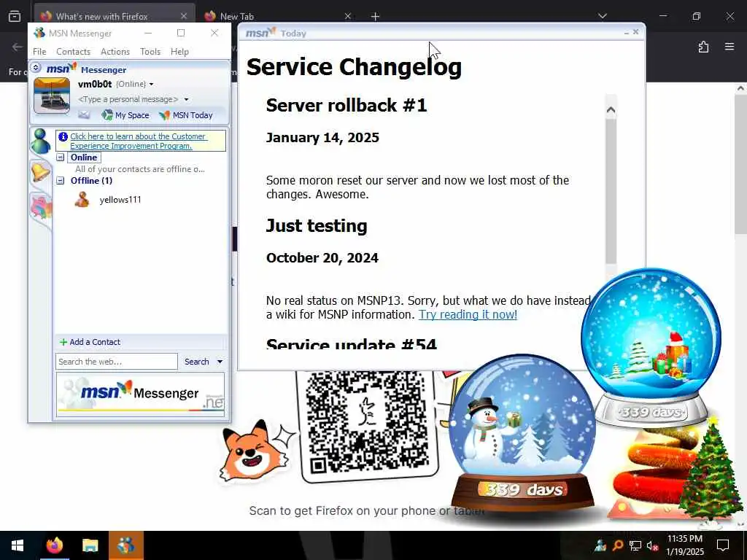Screen dimensions: 747x560
Task: Collapse the Online contacts group
Action: 60,157
